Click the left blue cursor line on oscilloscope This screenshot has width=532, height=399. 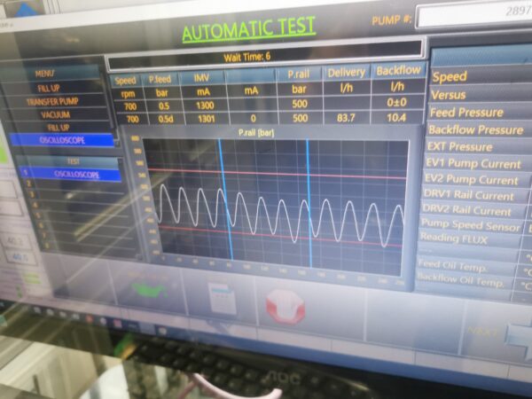pos(223,204)
